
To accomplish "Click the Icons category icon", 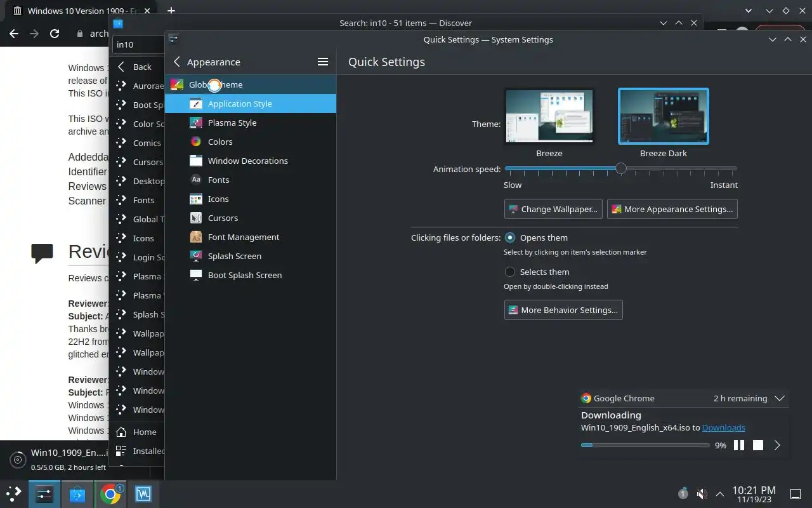I will 196,199.
